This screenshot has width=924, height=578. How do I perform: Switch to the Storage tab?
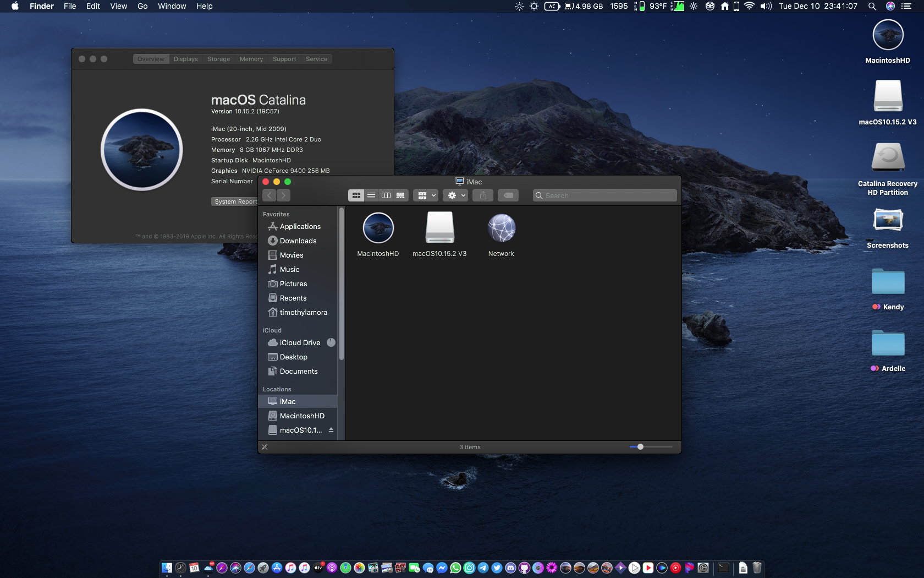coord(219,59)
